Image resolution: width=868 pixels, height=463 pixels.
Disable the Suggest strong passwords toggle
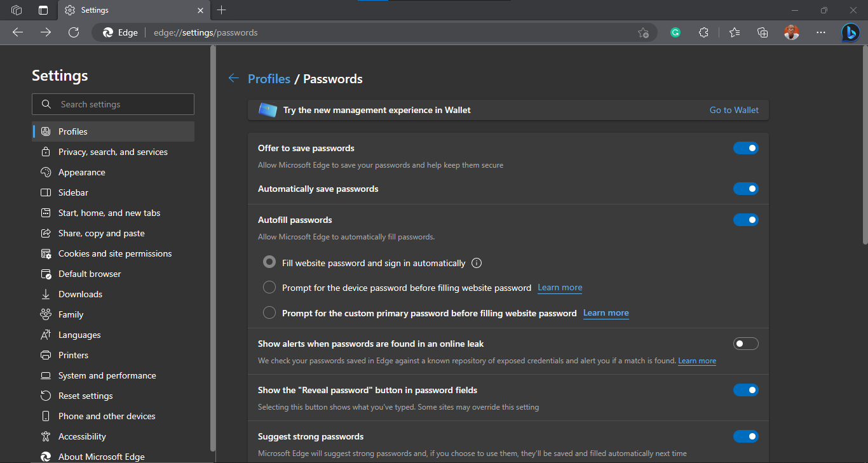(x=745, y=436)
